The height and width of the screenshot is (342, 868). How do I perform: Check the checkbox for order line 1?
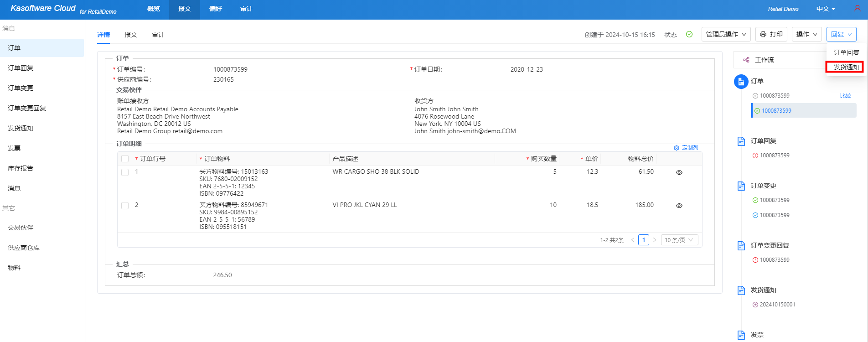point(125,172)
